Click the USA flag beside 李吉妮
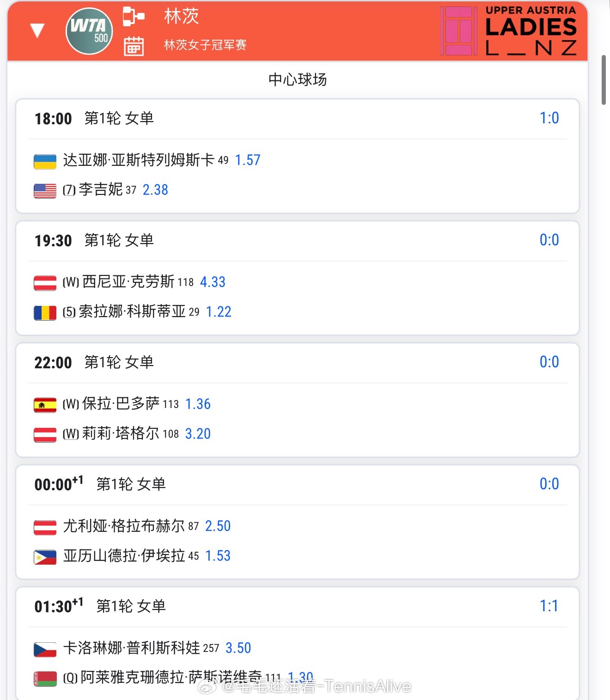The width and height of the screenshot is (610, 700). [45, 191]
